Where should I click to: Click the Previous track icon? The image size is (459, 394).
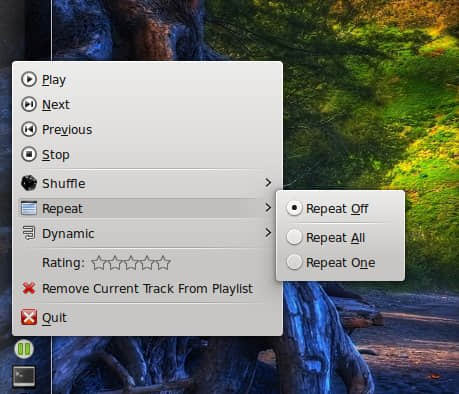pos(29,129)
